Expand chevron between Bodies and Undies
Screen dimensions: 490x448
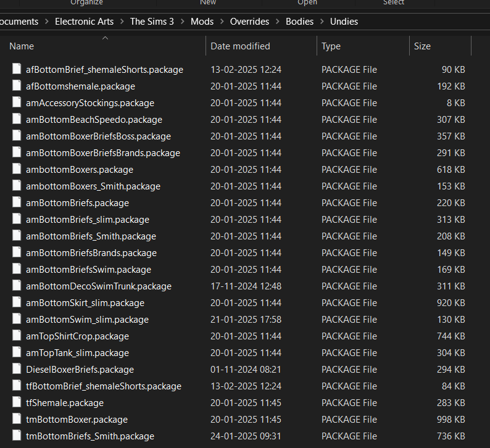(322, 22)
